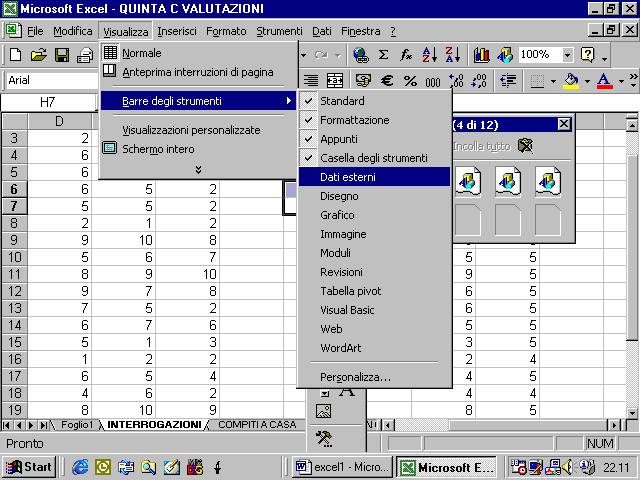This screenshot has height=480, width=640.
Task: Uncheck Casella degli strumenti toolbar
Action: (x=374, y=158)
